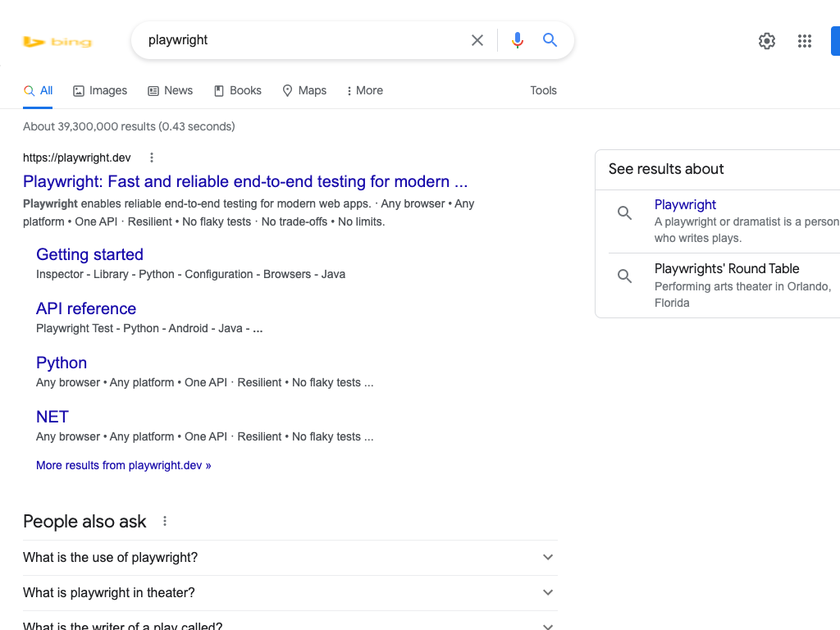Click the https://playwright.dev URL text
This screenshot has height=630, width=840.
tap(76, 157)
